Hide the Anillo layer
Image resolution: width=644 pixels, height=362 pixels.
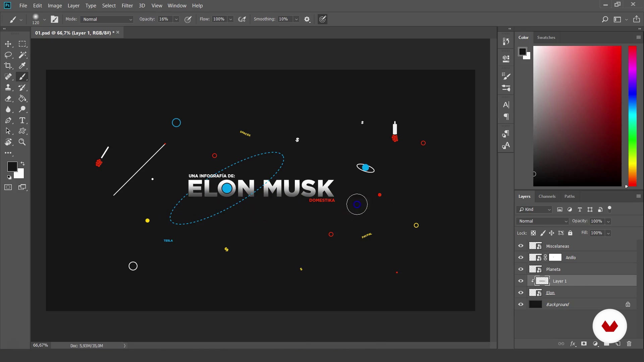coord(521,258)
